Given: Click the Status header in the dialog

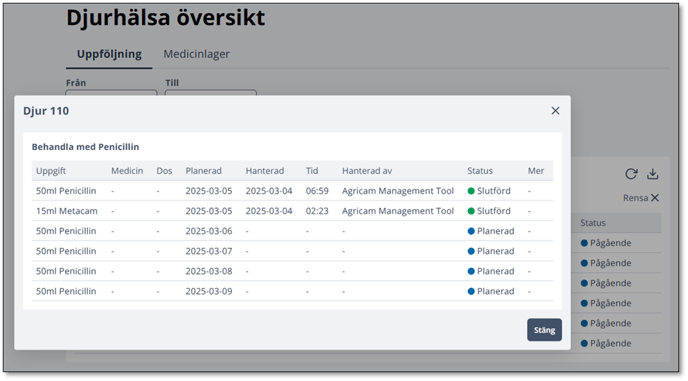Looking at the screenshot, I should [x=480, y=171].
